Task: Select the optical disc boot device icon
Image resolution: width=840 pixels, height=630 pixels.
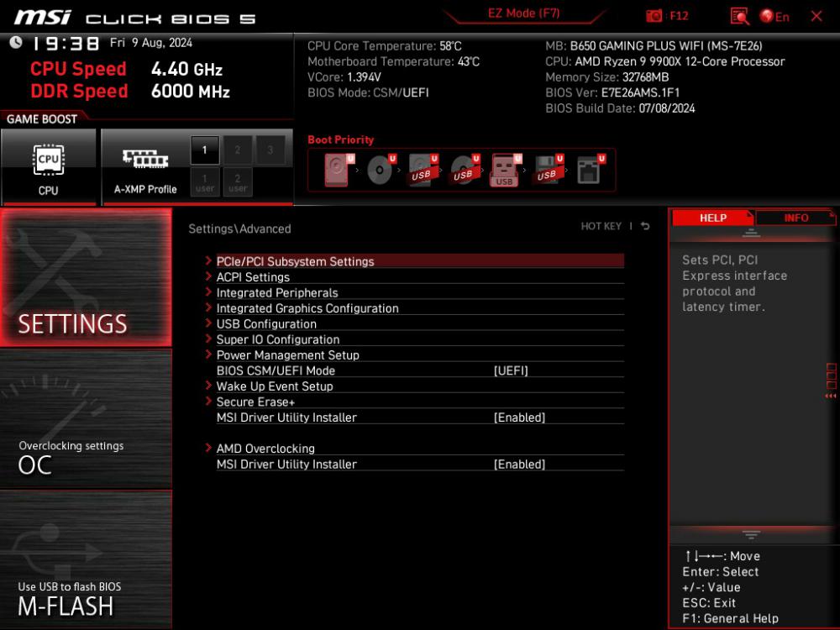Action: click(381, 170)
